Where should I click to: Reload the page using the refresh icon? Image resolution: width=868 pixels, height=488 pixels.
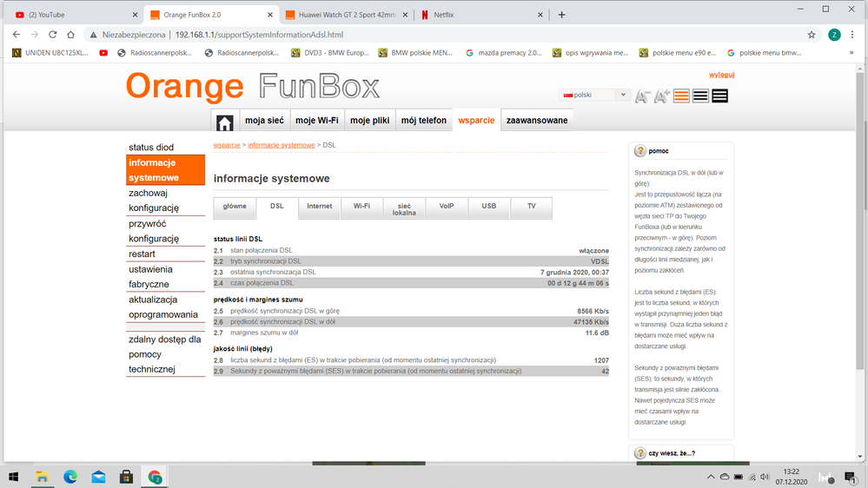pyautogui.click(x=53, y=35)
